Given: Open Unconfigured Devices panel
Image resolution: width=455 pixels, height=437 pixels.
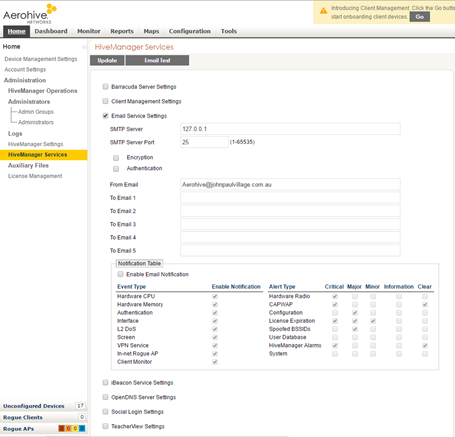Looking at the screenshot, I should pyautogui.click(x=34, y=406).
